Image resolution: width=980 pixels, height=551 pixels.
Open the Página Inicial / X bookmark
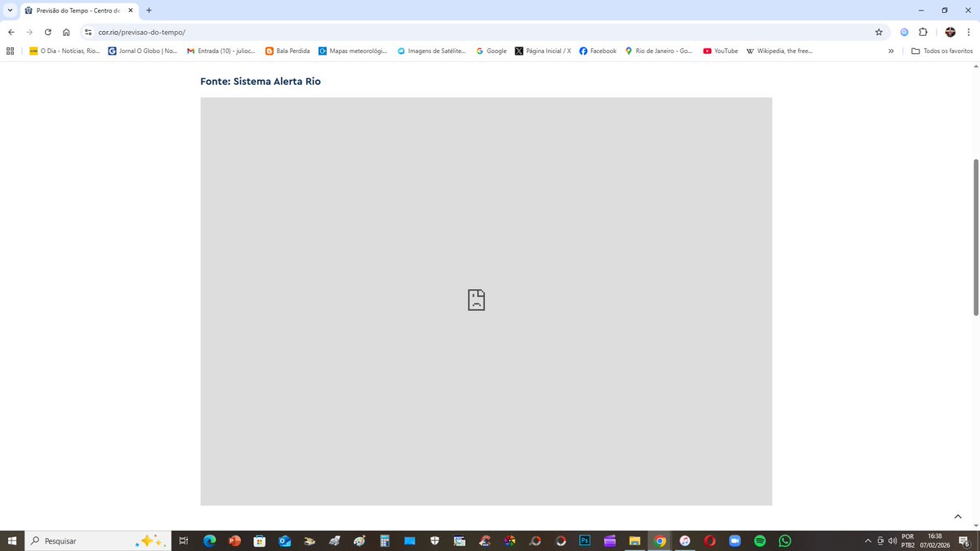[543, 51]
